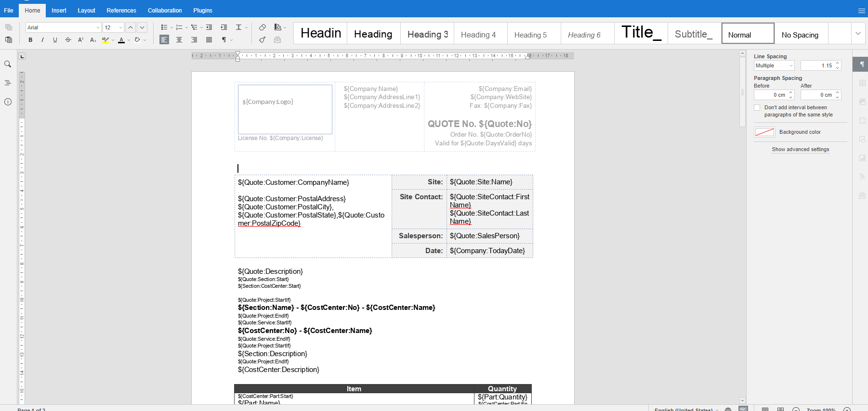Click the clear style eraser icon
Screen dimensions: 868x411
262,27
